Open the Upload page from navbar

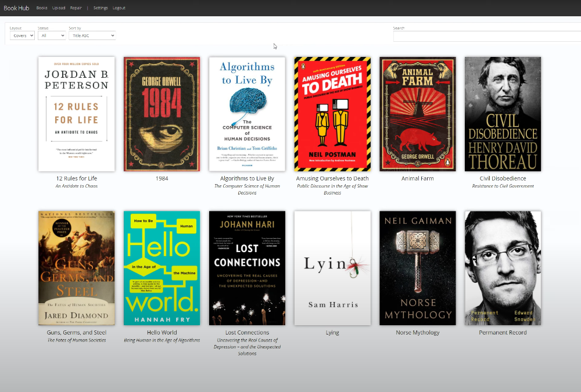pyautogui.click(x=59, y=8)
